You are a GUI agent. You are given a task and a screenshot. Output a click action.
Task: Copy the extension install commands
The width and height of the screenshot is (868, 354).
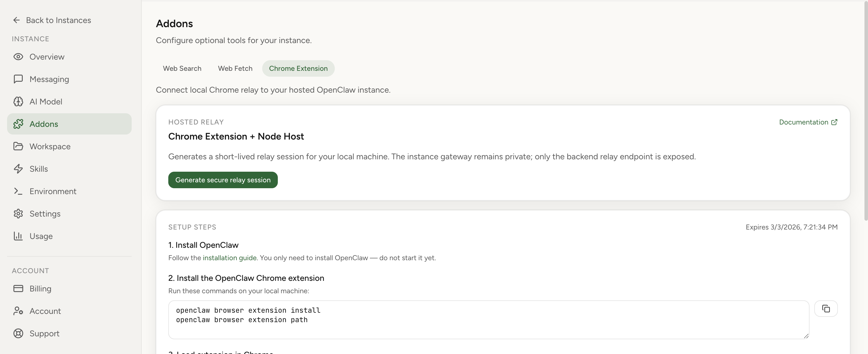pos(826,308)
